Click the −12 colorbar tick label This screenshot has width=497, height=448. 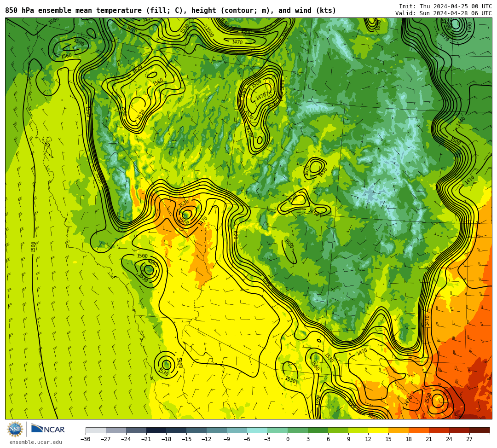coord(207,439)
